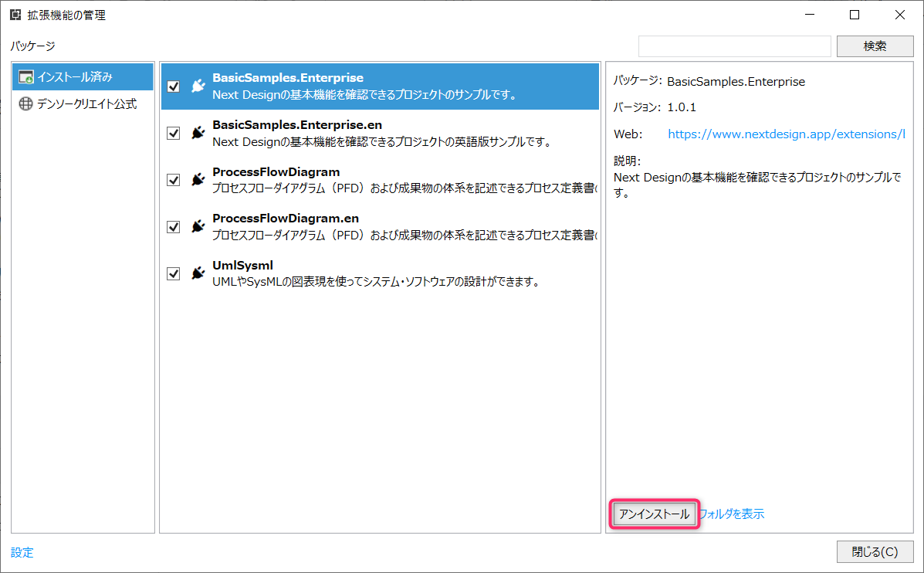Click the plug icon beside BasicSamples.Enterprise
This screenshot has width=924, height=573.
pyautogui.click(x=198, y=86)
